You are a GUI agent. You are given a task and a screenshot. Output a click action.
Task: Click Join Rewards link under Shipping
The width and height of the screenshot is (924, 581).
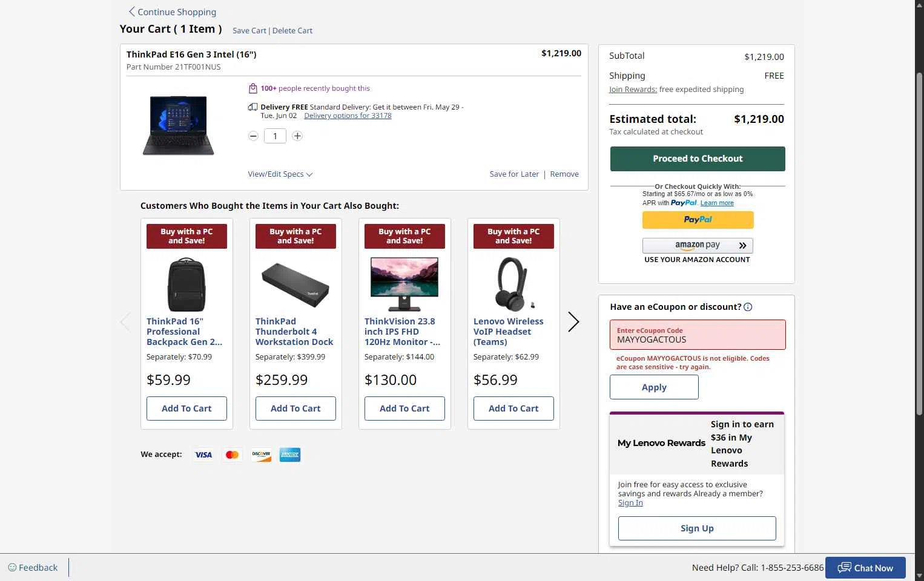(633, 90)
